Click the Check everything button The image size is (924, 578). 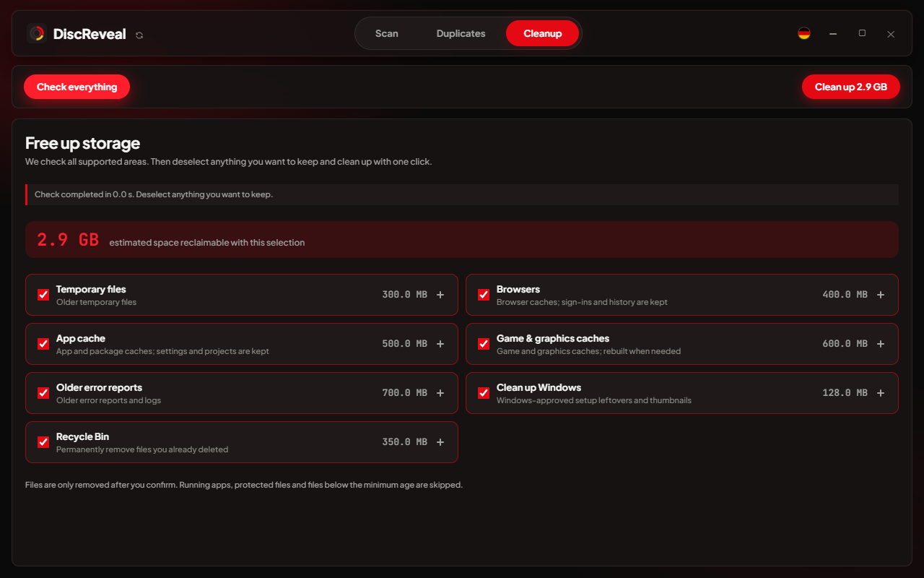point(77,87)
